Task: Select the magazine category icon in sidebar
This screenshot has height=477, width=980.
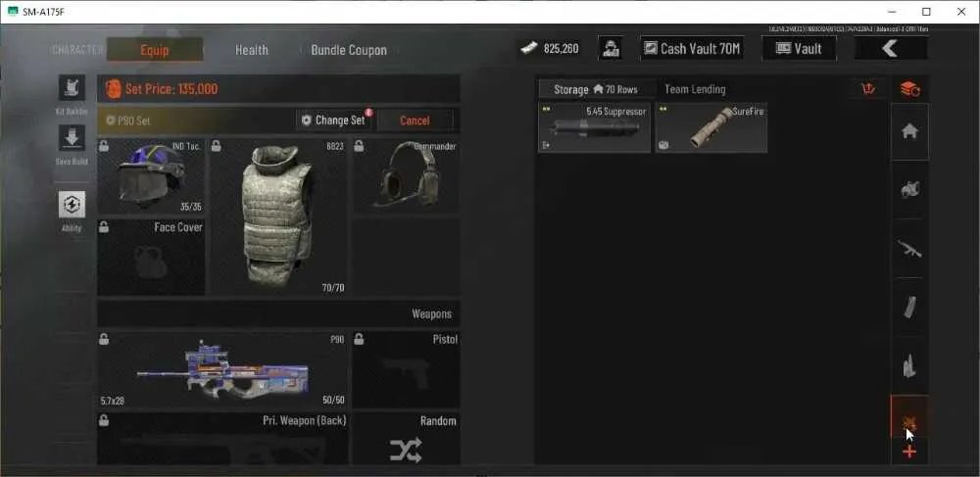Action: (909, 308)
